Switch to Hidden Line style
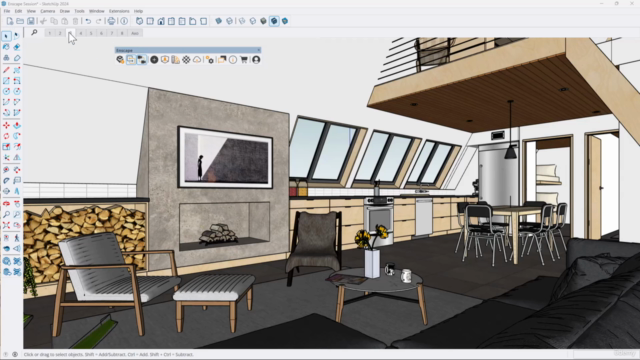Screen dimensions: 640x360 pos(253,21)
